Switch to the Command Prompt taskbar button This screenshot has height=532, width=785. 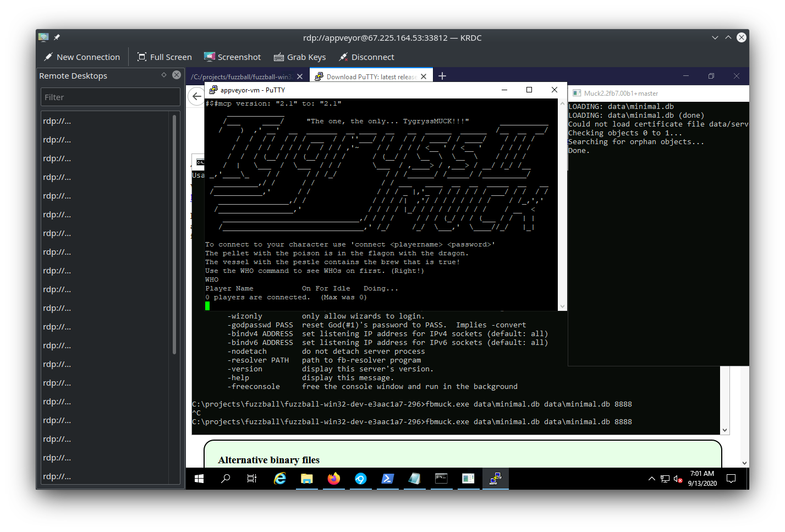pyautogui.click(x=441, y=479)
